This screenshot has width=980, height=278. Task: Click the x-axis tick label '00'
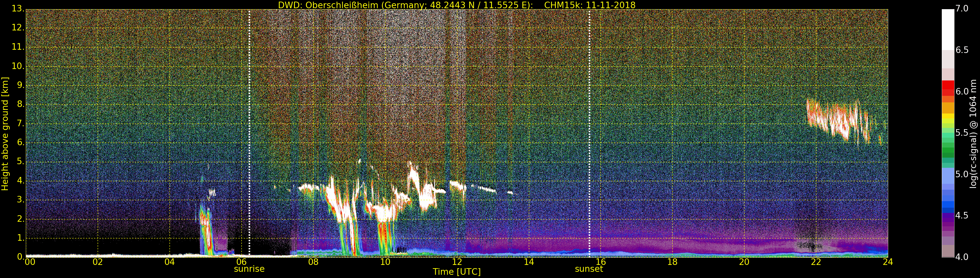30,262
